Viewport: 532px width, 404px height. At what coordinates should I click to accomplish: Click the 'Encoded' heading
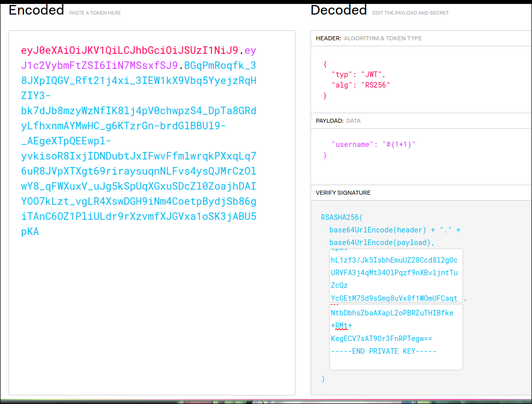click(x=36, y=10)
